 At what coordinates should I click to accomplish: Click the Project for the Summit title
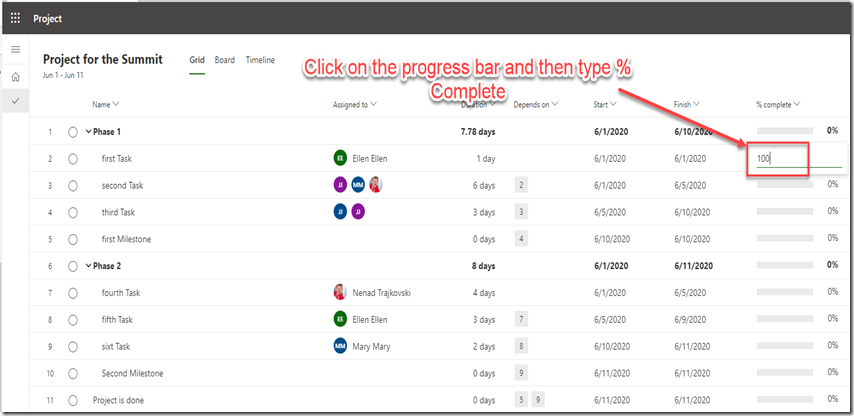point(103,59)
